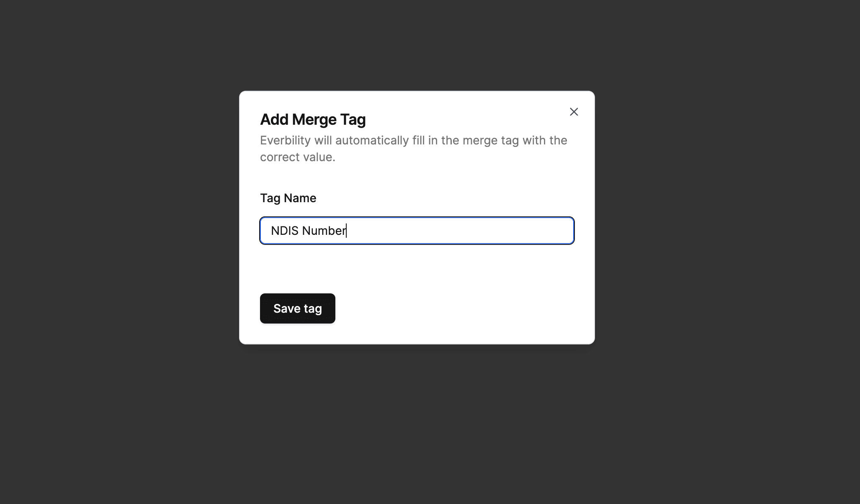Close the Add Merge Tag dialog

tap(574, 112)
